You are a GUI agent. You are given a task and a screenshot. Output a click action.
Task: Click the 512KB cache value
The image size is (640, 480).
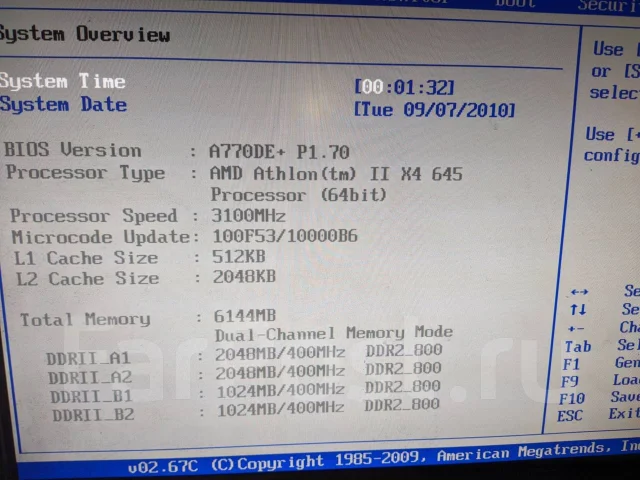click(239, 257)
